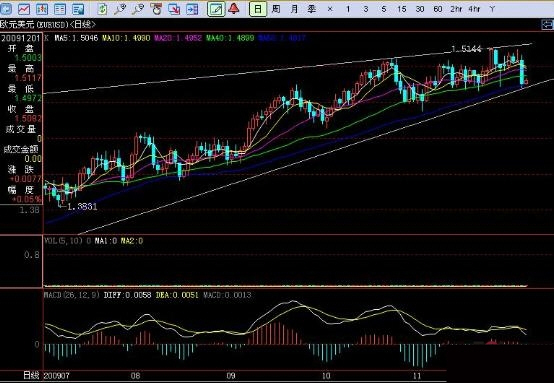Viewport: 554px width, 383px height.
Task: Click the 10 month axis marker
Action: click(x=326, y=375)
